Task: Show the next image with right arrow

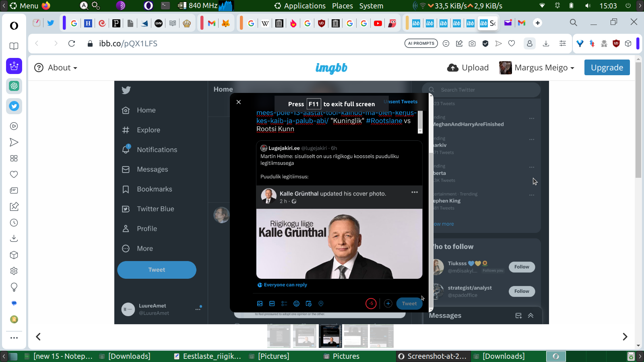Action: (x=625, y=337)
